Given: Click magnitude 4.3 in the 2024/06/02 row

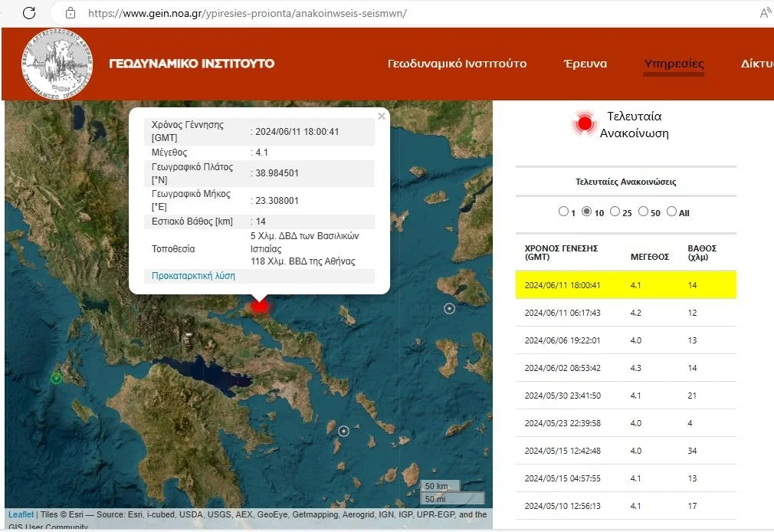Looking at the screenshot, I should pos(636,368).
